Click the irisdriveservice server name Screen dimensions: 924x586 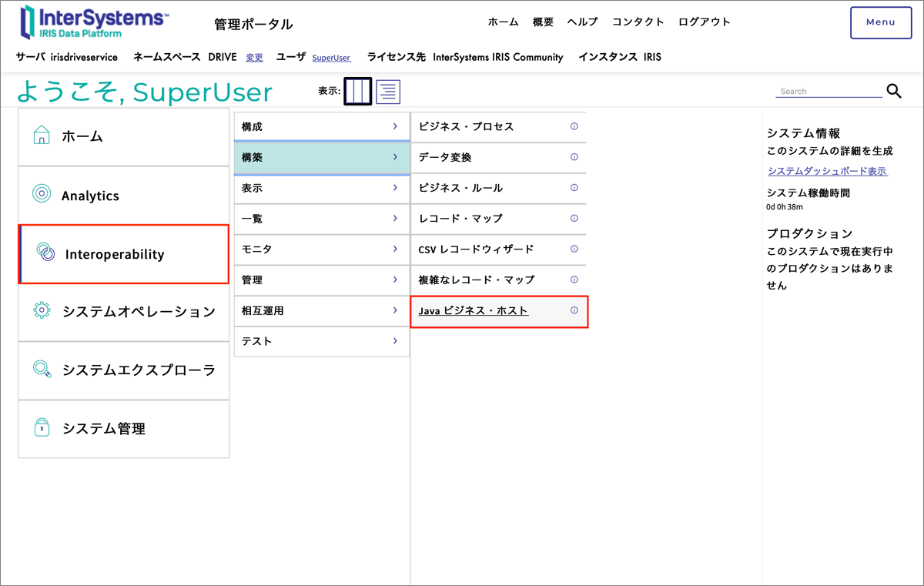pyautogui.click(x=84, y=57)
